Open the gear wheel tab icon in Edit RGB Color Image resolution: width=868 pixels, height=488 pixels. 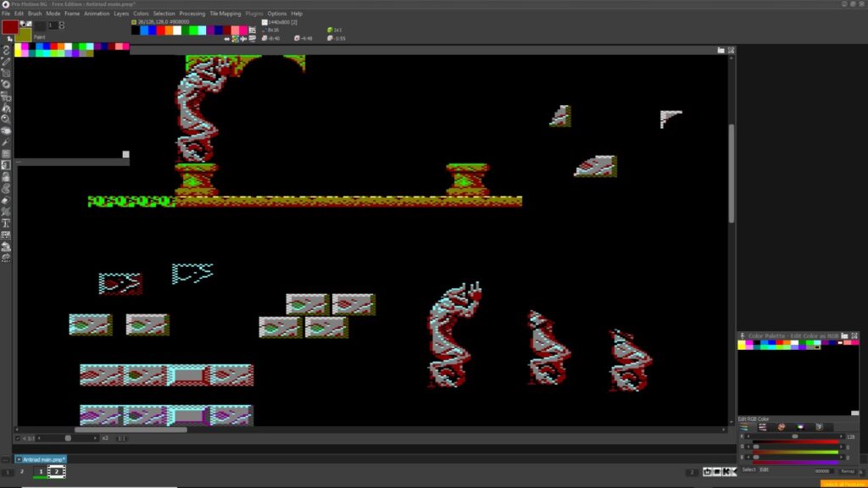820,427
